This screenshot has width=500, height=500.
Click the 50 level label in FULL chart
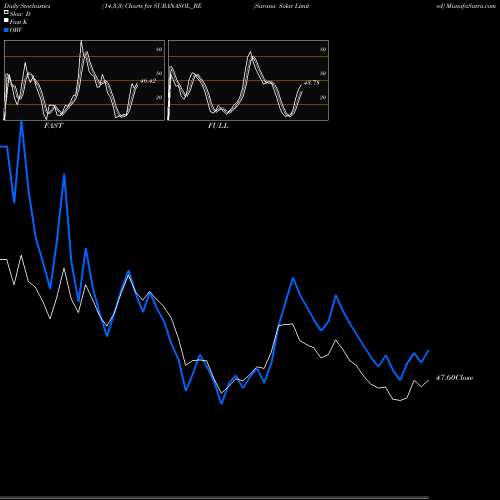coord(323,73)
